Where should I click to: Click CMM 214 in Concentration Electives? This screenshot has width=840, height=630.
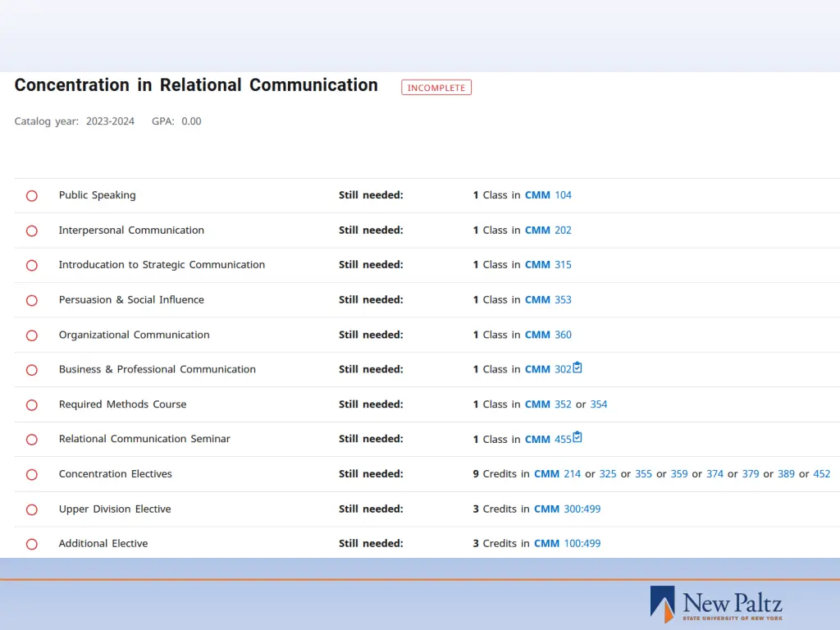click(557, 474)
